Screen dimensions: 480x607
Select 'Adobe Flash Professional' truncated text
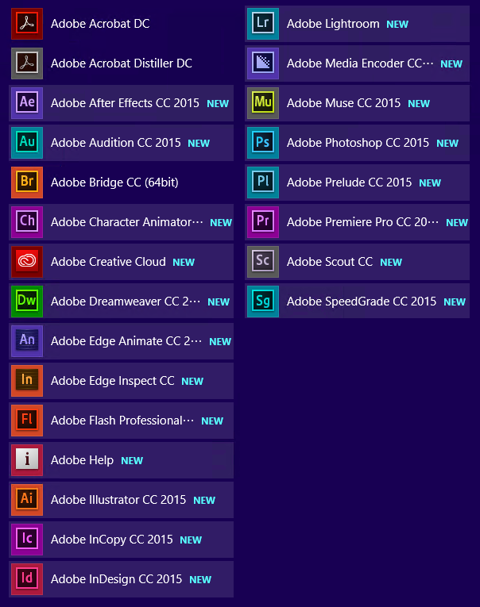(x=122, y=420)
